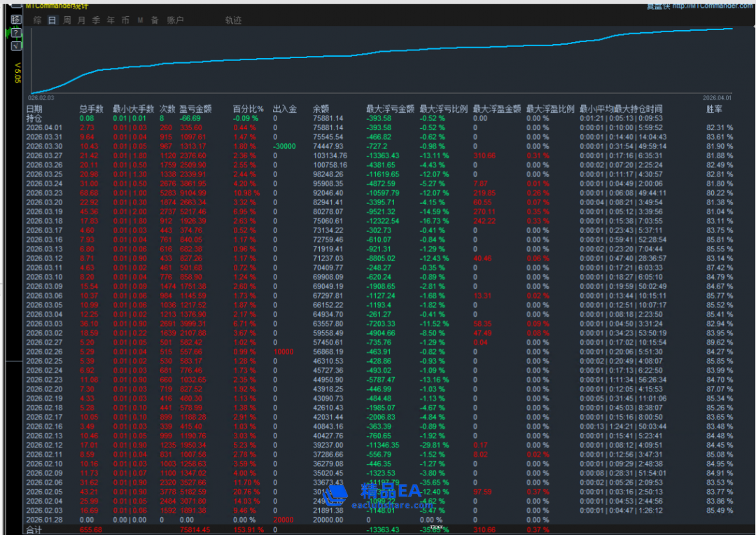Open the 币 currency tab
This screenshot has height=535, width=756.
pyautogui.click(x=125, y=20)
